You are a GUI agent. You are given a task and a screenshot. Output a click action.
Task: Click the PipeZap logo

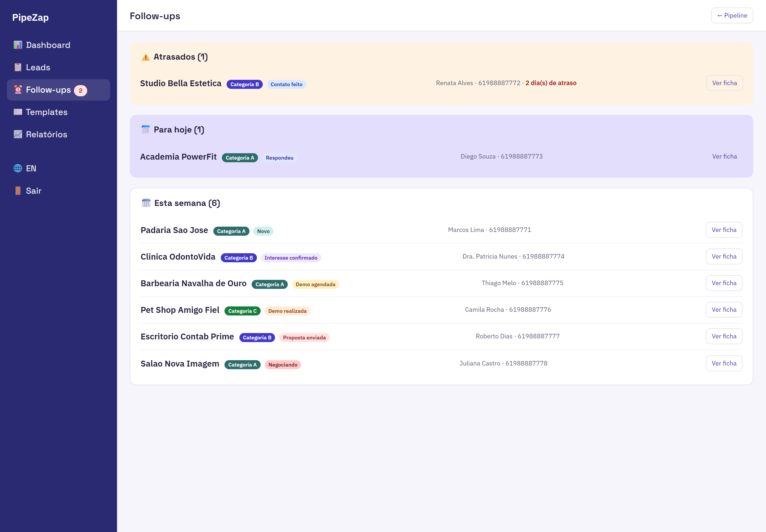click(30, 17)
